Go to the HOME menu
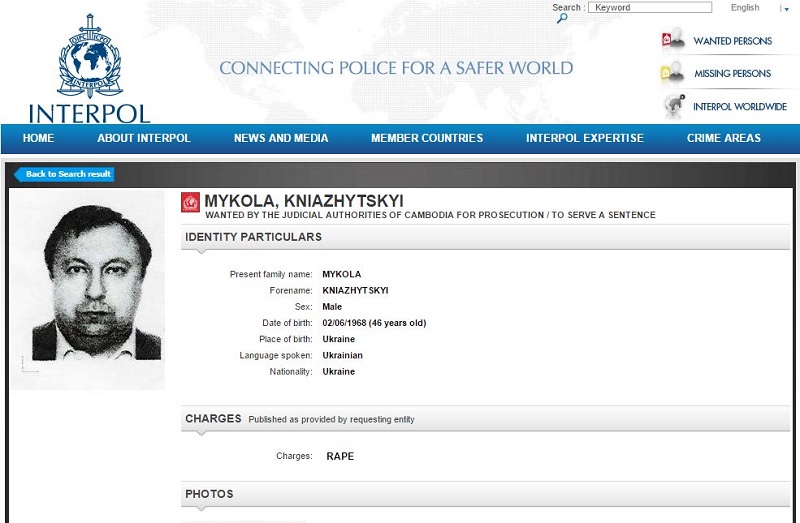The height and width of the screenshot is (523, 800). click(x=38, y=138)
